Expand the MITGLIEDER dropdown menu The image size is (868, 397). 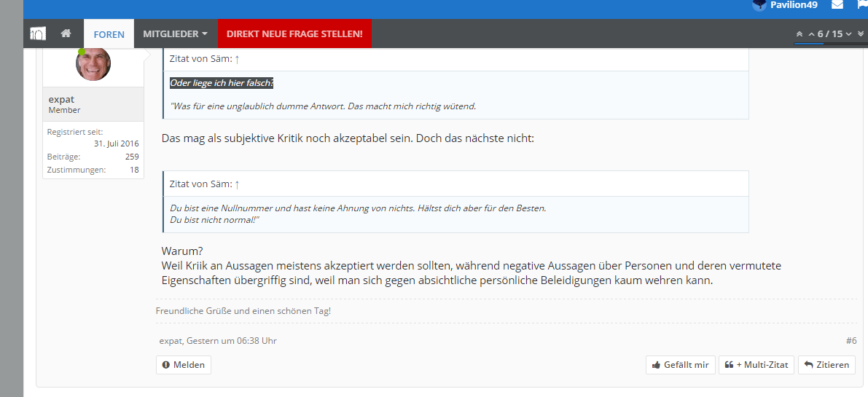coord(176,34)
